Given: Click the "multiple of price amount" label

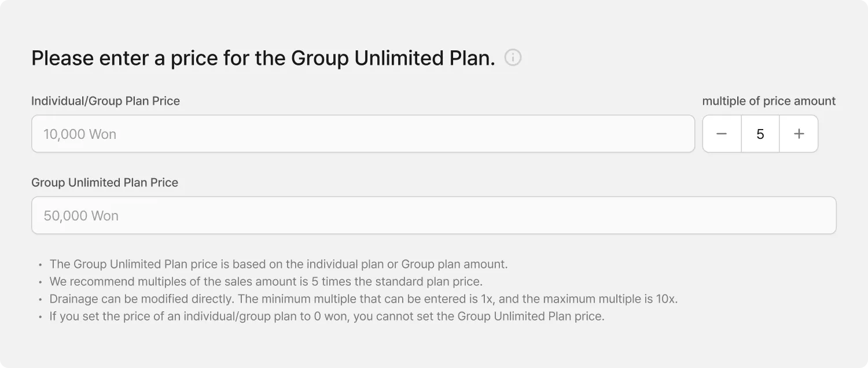Looking at the screenshot, I should coord(768,101).
